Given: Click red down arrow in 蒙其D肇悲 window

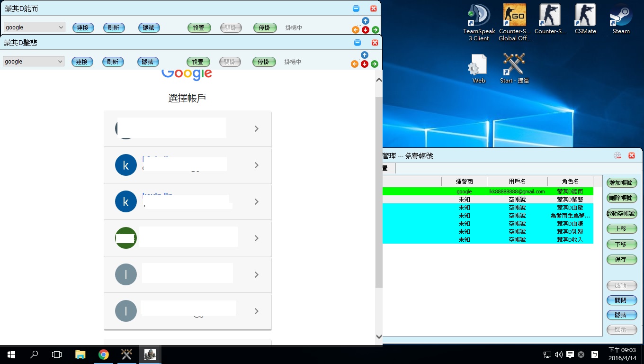Looking at the screenshot, I should (x=365, y=64).
